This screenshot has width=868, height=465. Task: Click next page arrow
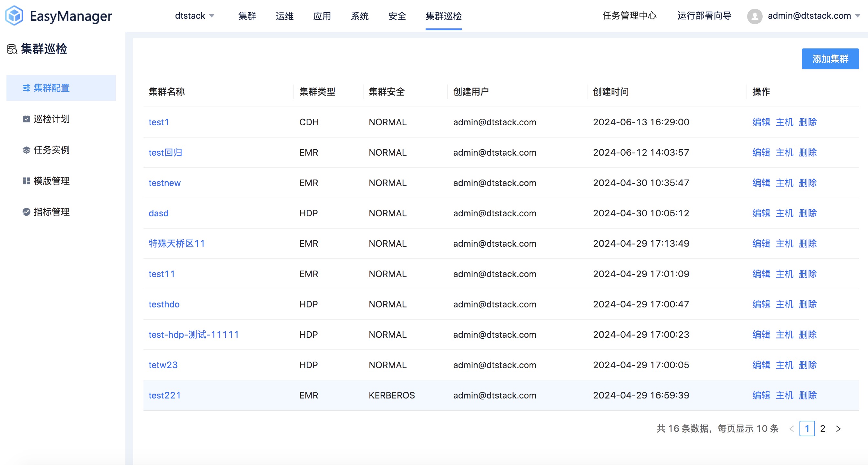point(838,429)
